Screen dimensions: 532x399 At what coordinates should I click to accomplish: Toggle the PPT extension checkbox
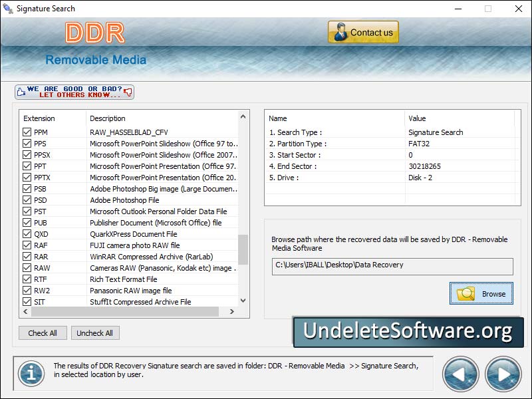pyautogui.click(x=27, y=166)
